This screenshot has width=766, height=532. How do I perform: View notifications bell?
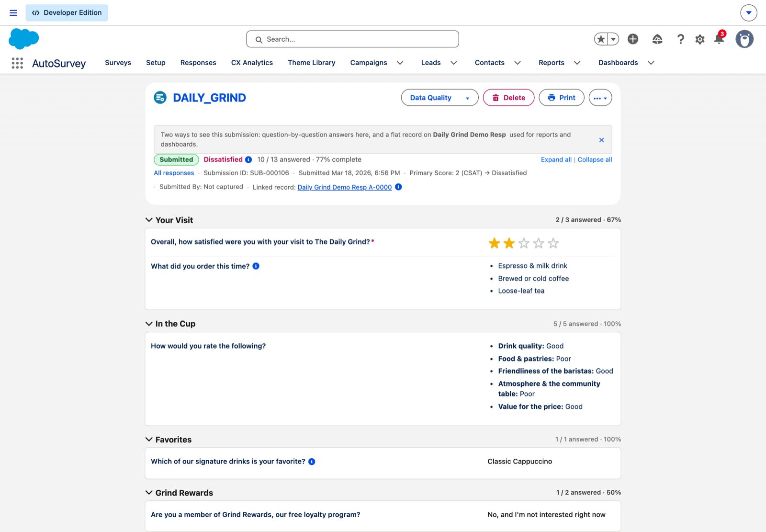[719, 39]
